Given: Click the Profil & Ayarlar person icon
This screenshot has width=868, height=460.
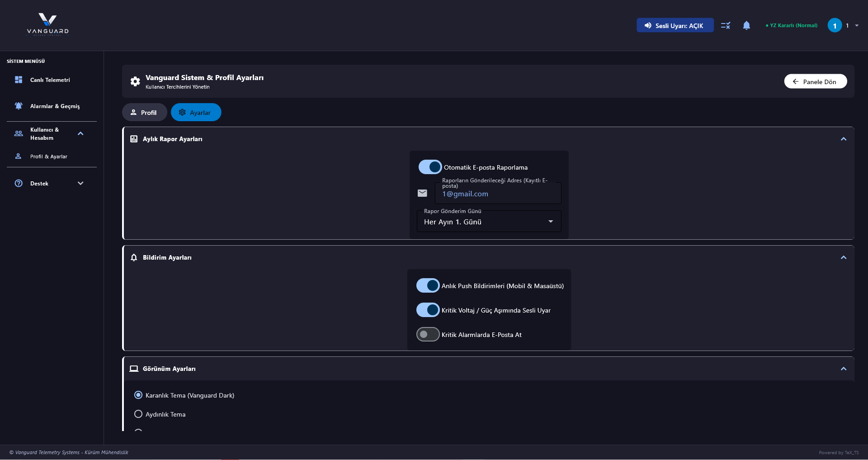Looking at the screenshot, I should click(x=19, y=156).
